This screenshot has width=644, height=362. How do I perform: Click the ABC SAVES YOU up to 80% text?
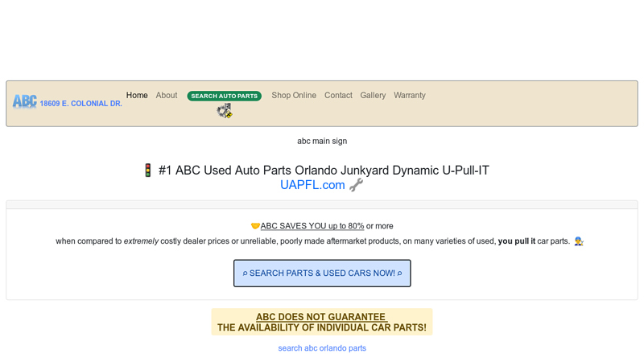312,226
